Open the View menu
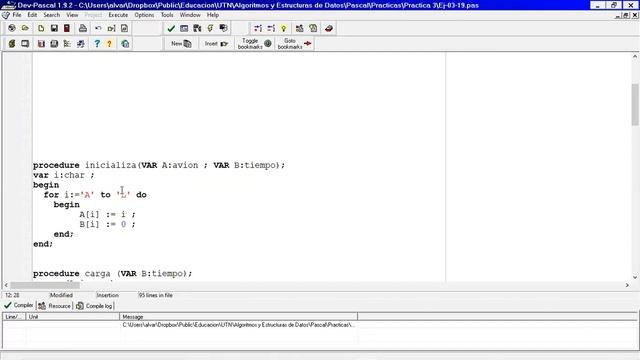 (x=72, y=15)
